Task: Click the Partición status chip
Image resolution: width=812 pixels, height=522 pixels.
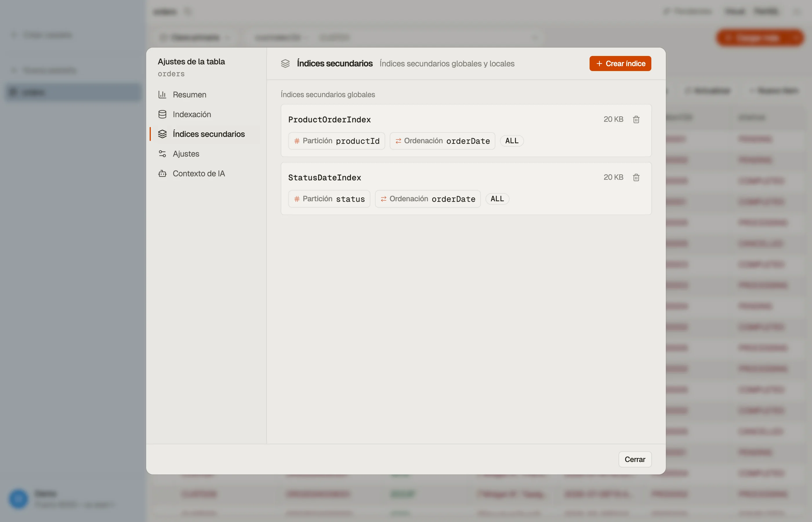Action: coord(329,199)
